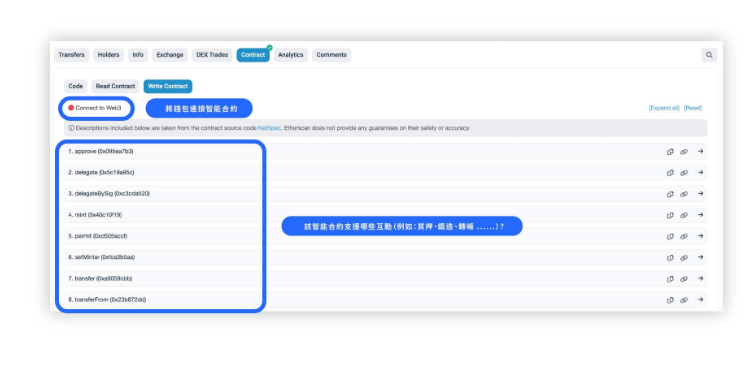Viewport: 753px width, 368px height.
Task: Click the Expand all link
Action: [664, 108]
